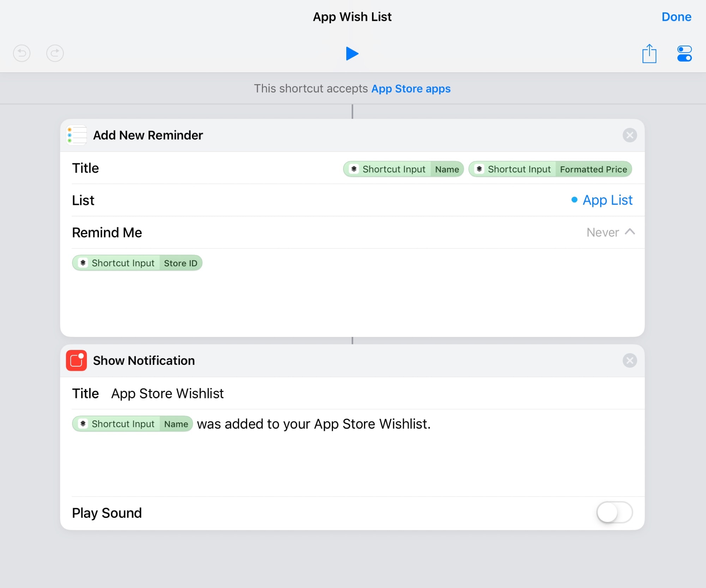The image size is (706, 588).
Task: Change the accepted input type App Store apps
Action: click(411, 88)
